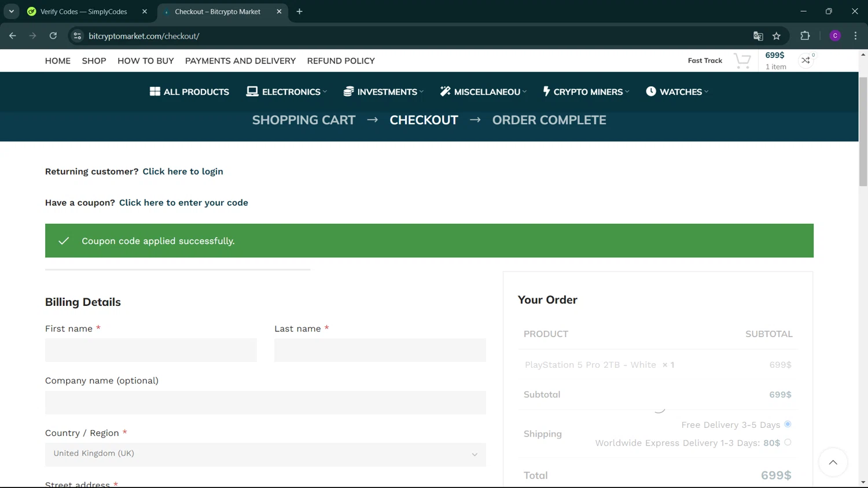Expand the Watches menu chevron

point(707,92)
